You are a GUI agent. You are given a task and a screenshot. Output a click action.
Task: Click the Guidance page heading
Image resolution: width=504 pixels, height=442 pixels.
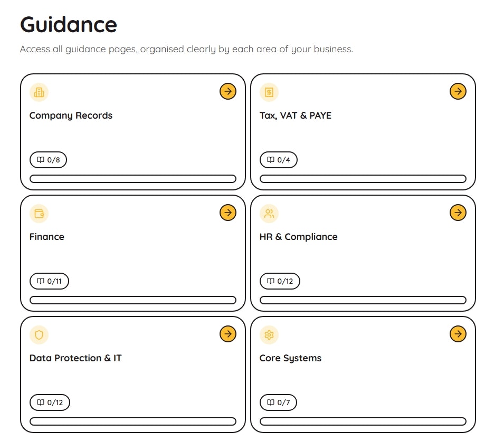tap(68, 24)
